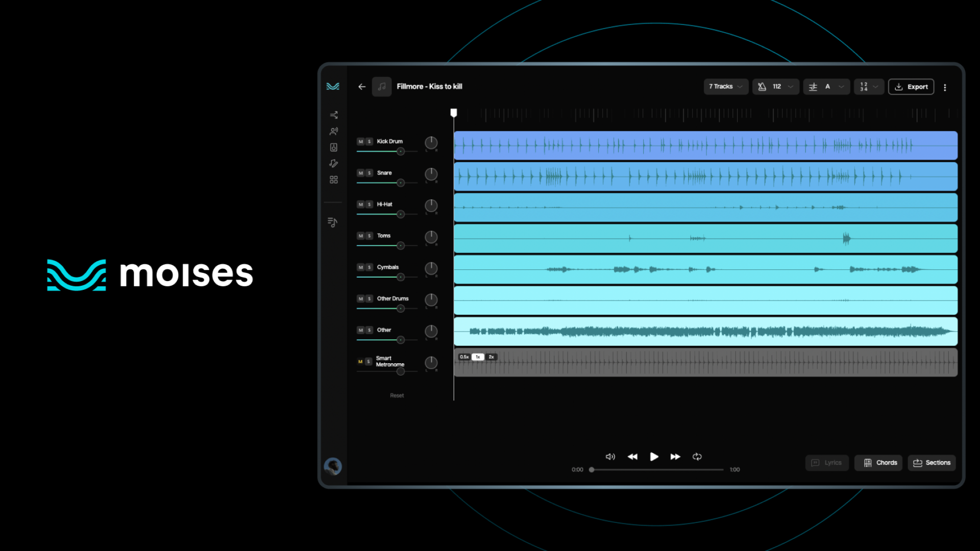
Task: Open the Chords panel tab
Action: (879, 463)
